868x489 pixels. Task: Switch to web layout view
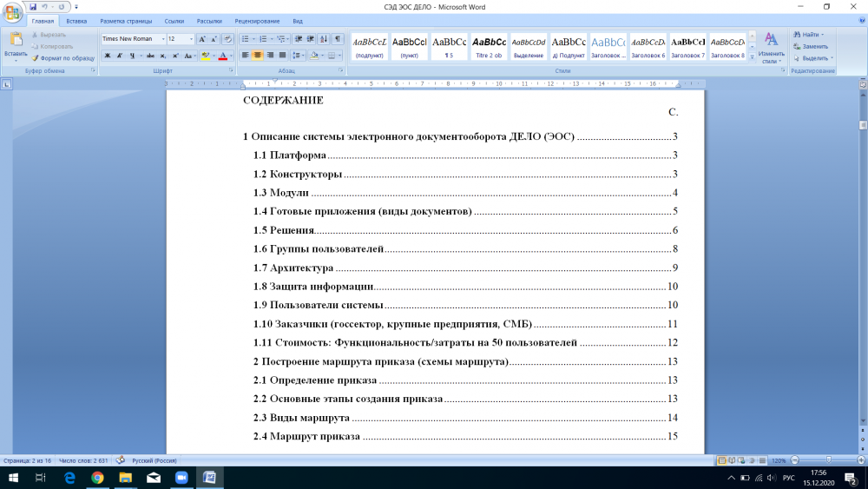point(742,460)
